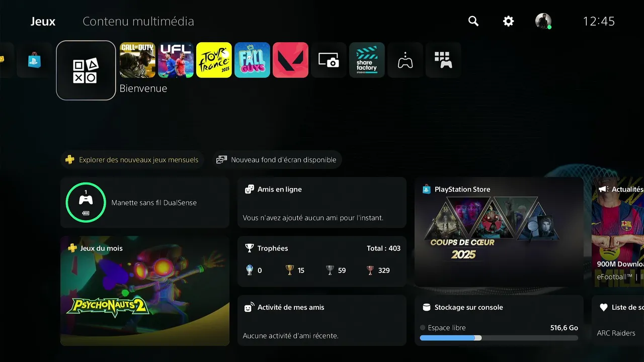Launch the Tour de France 2025 tile
The image size is (644, 362).
(x=214, y=60)
